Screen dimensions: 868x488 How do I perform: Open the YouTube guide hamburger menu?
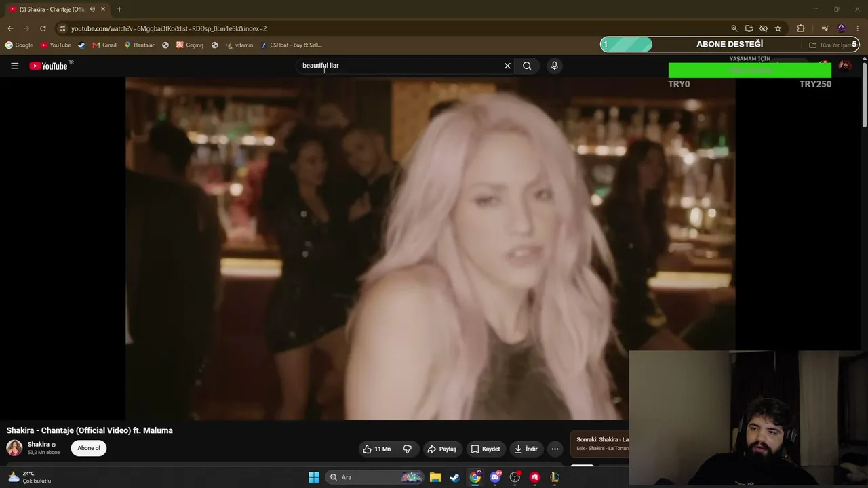[14, 66]
